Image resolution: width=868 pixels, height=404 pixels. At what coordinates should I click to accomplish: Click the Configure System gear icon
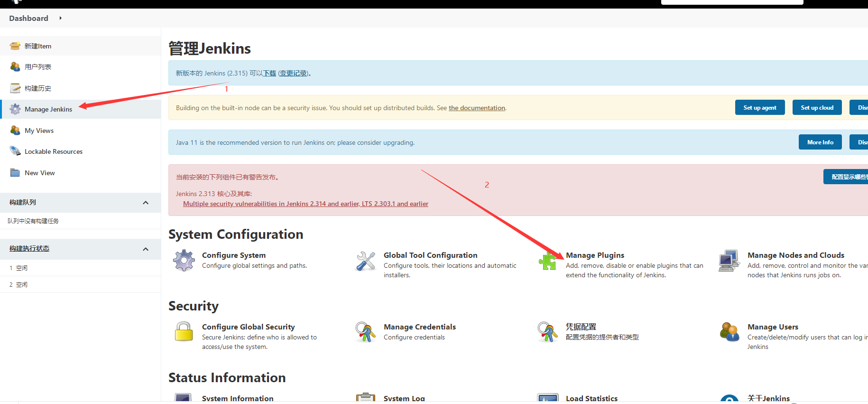[x=184, y=260]
